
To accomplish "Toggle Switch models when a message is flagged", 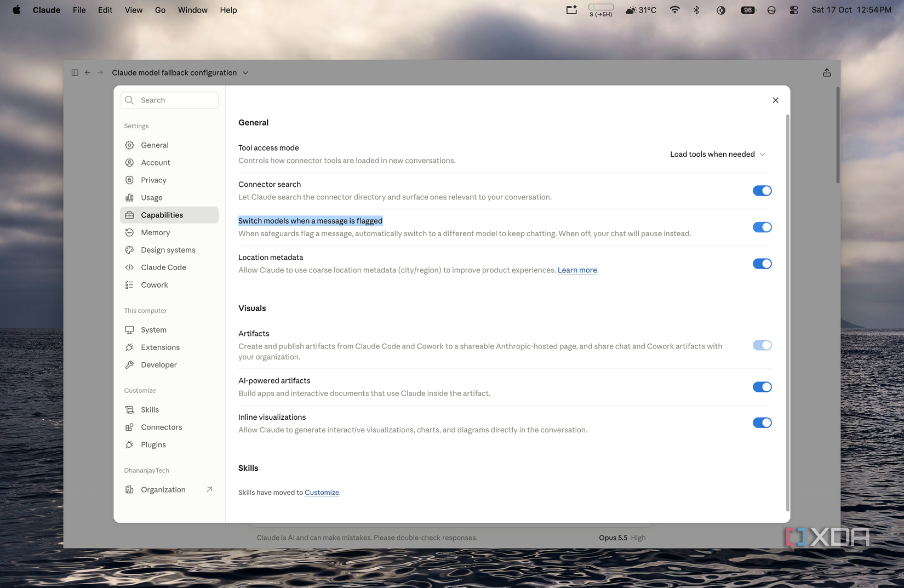I will [x=762, y=227].
